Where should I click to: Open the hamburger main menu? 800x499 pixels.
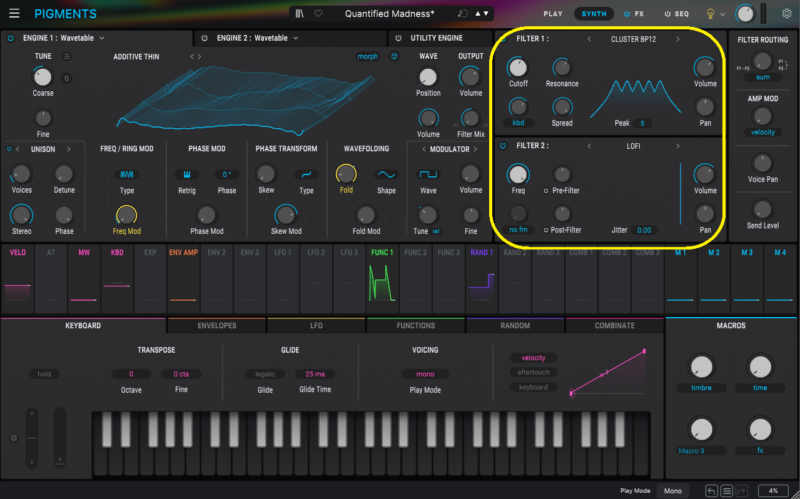point(14,13)
